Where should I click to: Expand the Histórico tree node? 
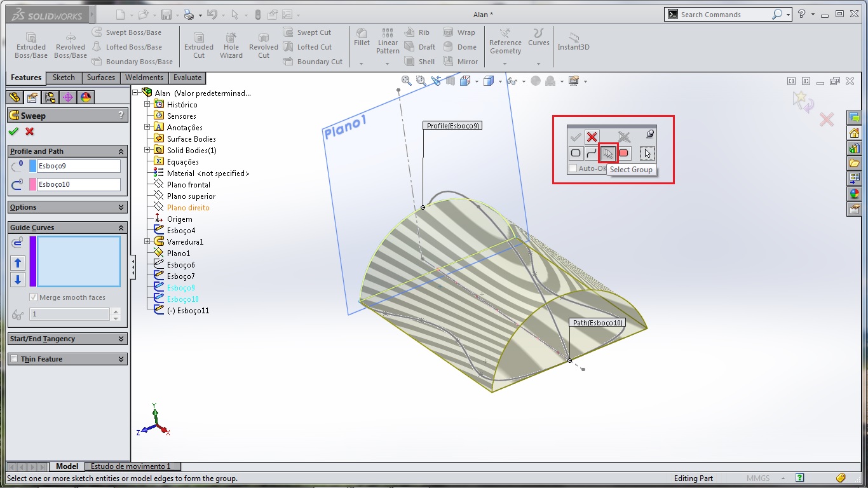tap(147, 104)
